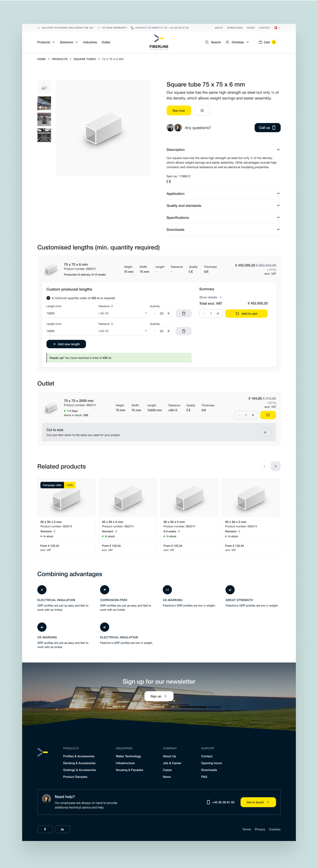Select the second product thumbnail image
The image size is (318, 868).
pyautogui.click(x=44, y=104)
